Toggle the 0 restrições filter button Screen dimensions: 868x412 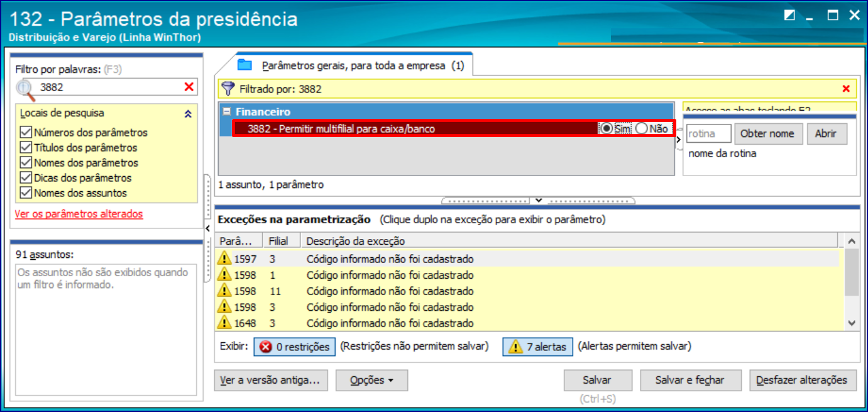click(295, 347)
